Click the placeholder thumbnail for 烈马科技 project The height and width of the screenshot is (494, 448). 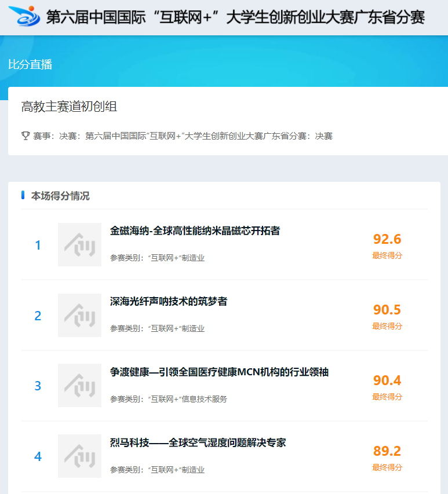point(79,456)
